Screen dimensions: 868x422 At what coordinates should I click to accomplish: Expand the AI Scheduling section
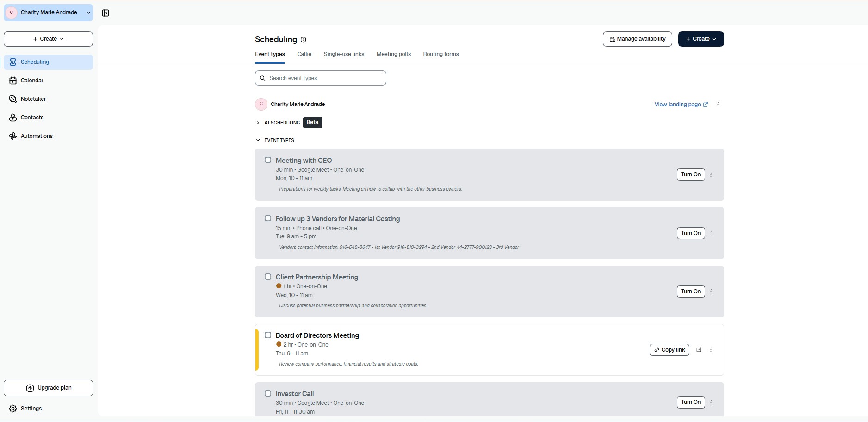pyautogui.click(x=258, y=123)
